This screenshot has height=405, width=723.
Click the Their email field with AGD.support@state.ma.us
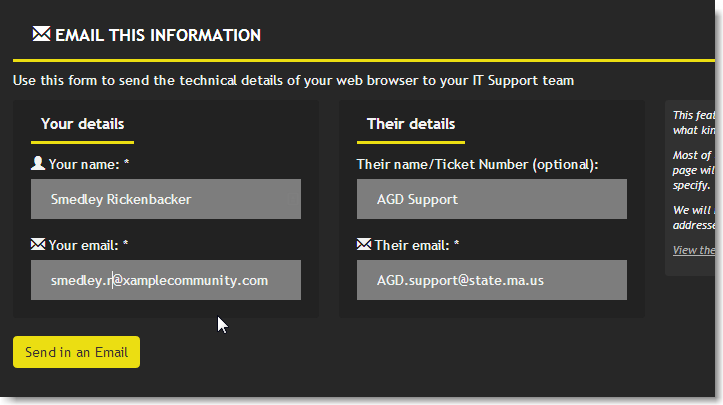491,280
